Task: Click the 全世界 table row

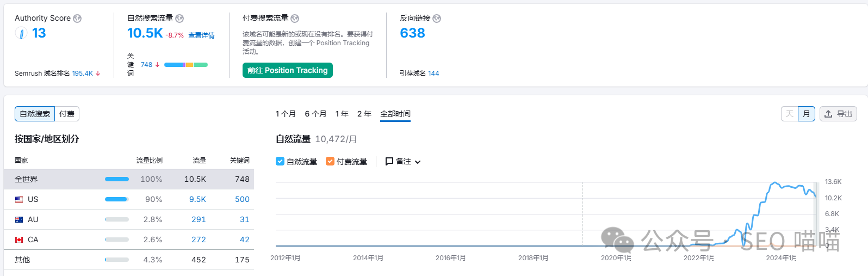Action: (x=129, y=179)
